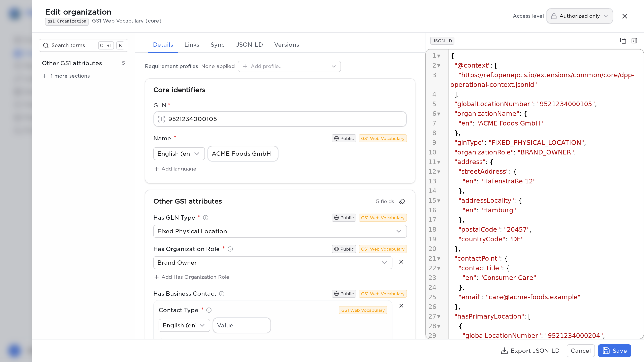Change the Contact Type language dropdown
Image resolution: width=644 pixels, height=362 pixels.
click(x=184, y=326)
